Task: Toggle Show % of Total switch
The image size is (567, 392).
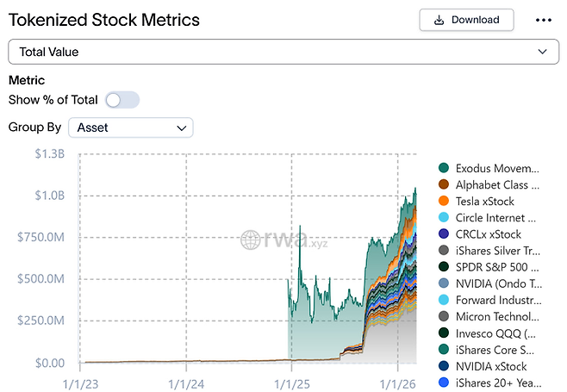Action: click(x=121, y=100)
